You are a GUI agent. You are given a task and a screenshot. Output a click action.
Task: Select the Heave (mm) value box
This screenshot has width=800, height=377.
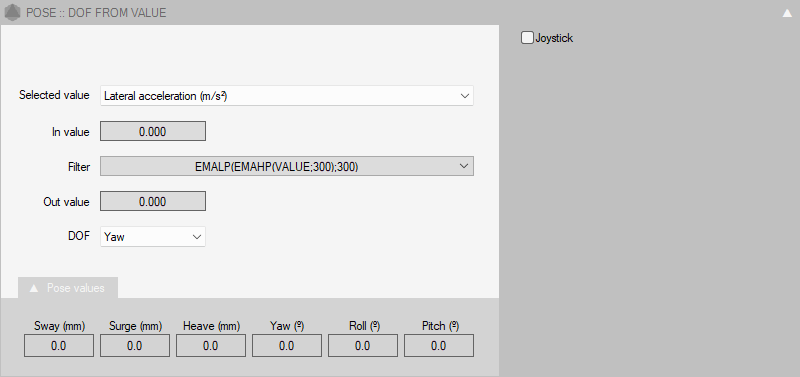coord(211,346)
